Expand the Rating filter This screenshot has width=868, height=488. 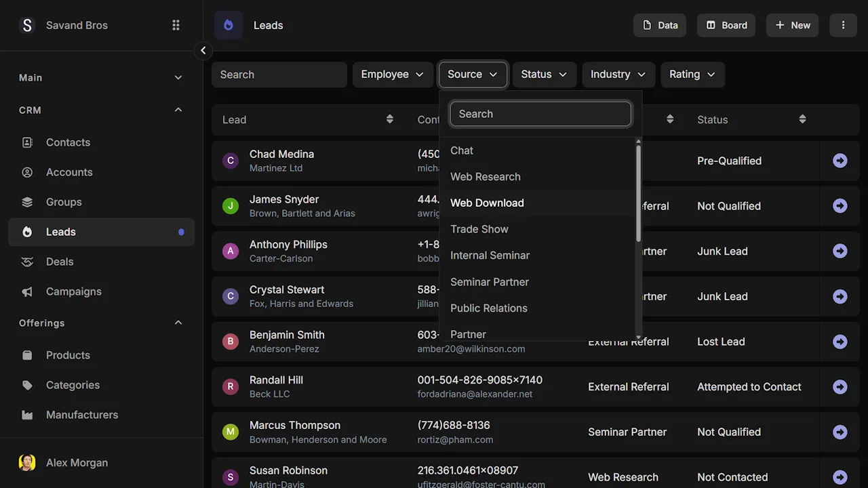[692, 75]
